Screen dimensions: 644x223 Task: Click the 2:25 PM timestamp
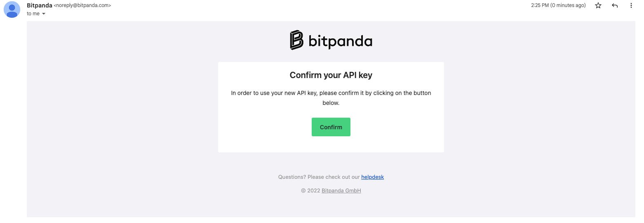[540, 5]
